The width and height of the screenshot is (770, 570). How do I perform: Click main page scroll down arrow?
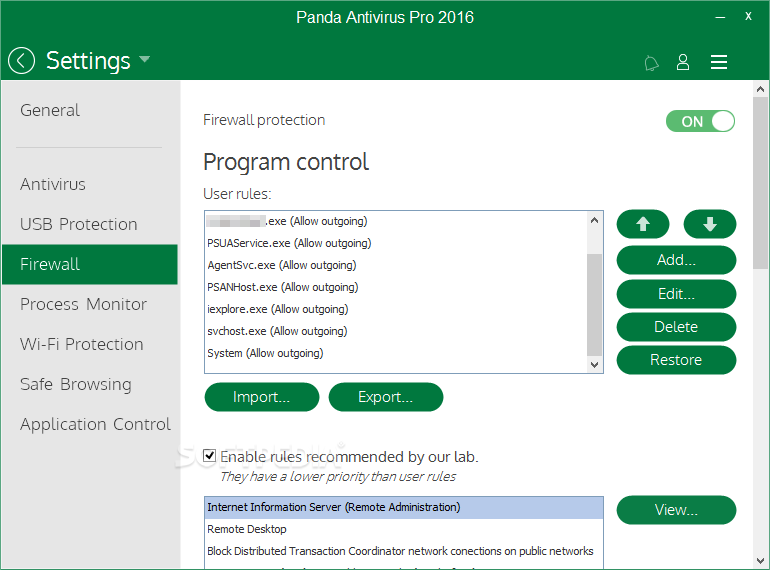pos(760,561)
